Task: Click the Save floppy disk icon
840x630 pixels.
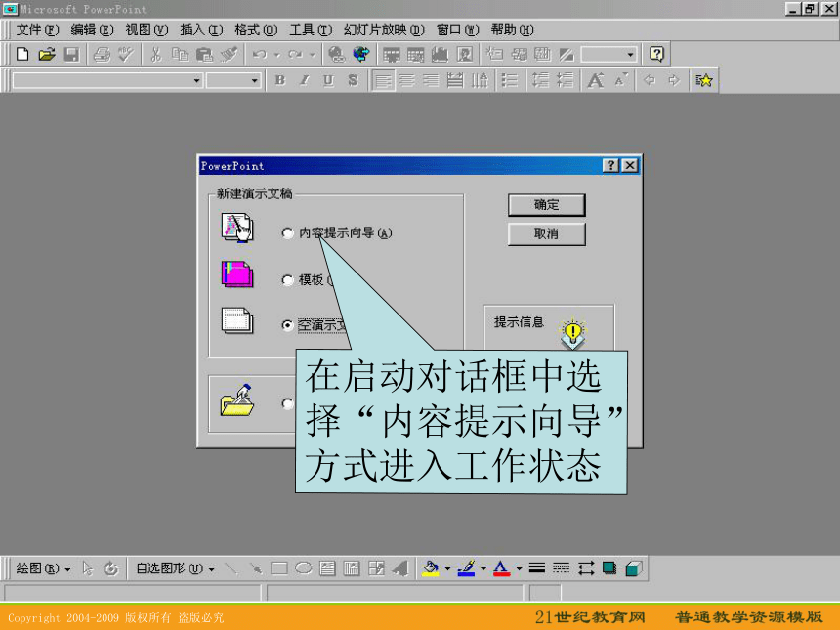Action: pos(71,54)
